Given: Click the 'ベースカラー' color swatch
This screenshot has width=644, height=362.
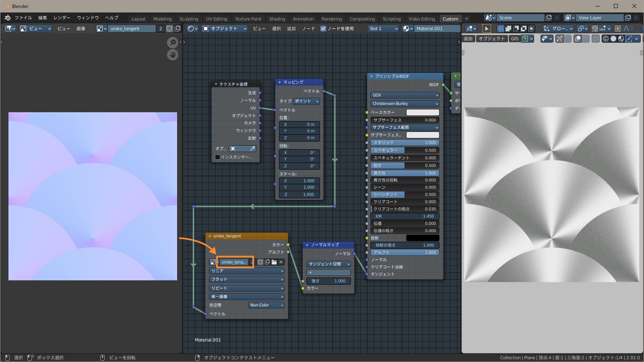Looking at the screenshot, I should click(x=423, y=113).
